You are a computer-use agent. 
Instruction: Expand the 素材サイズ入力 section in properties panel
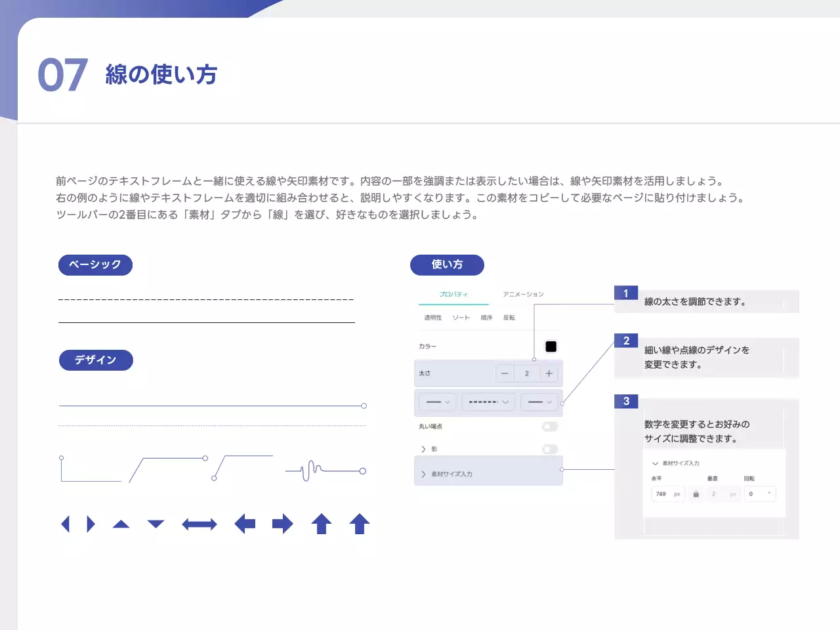[x=451, y=474]
